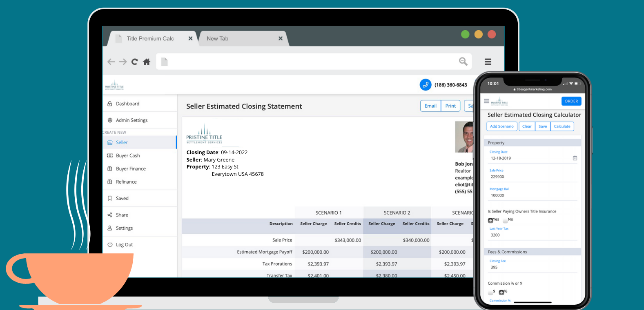Viewport: 644px width, 310px height.
Task: Click the Tax Prorations row label
Action: (x=277, y=264)
